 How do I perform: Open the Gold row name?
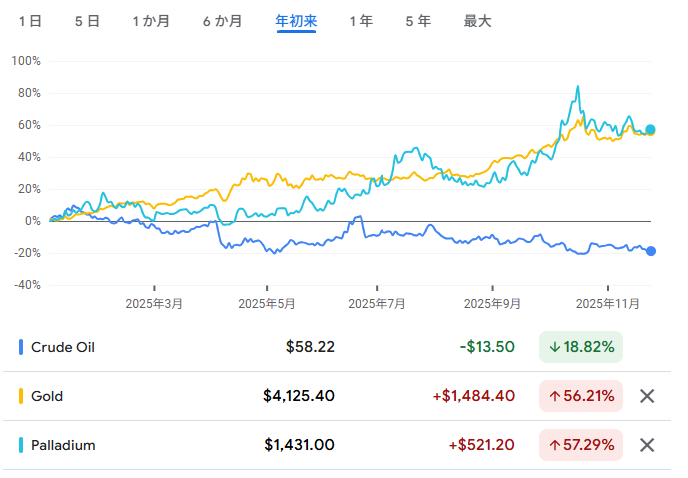47,396
